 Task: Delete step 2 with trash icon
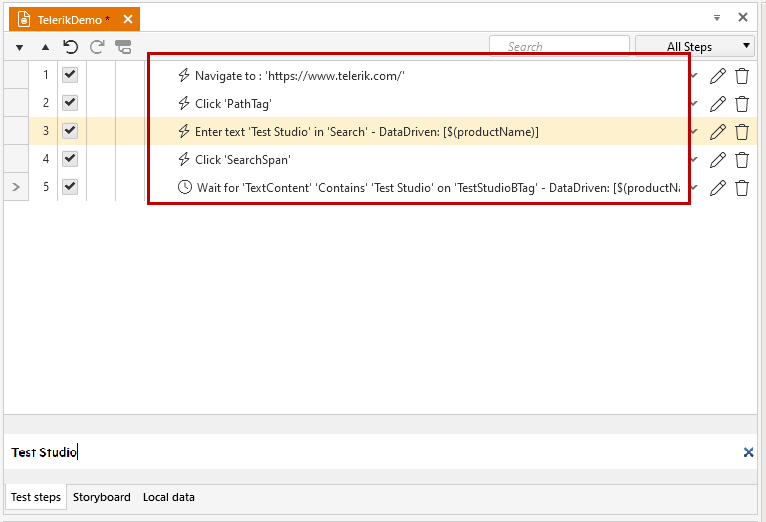tap(742, 104)
